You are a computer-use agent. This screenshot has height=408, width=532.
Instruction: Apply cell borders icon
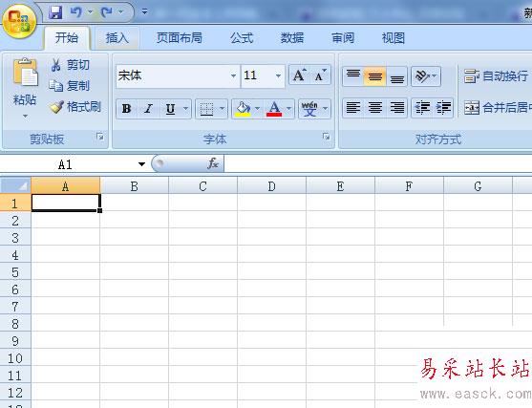click(206, 109)
